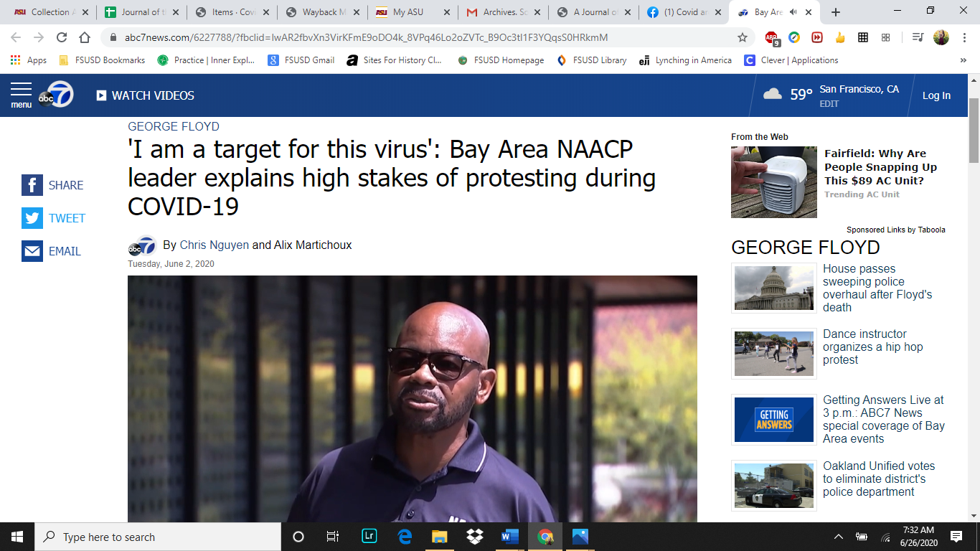Viewport: 980px width, 551px height.
Task: Bookmark this page with star icon
Action: point(743,37)
